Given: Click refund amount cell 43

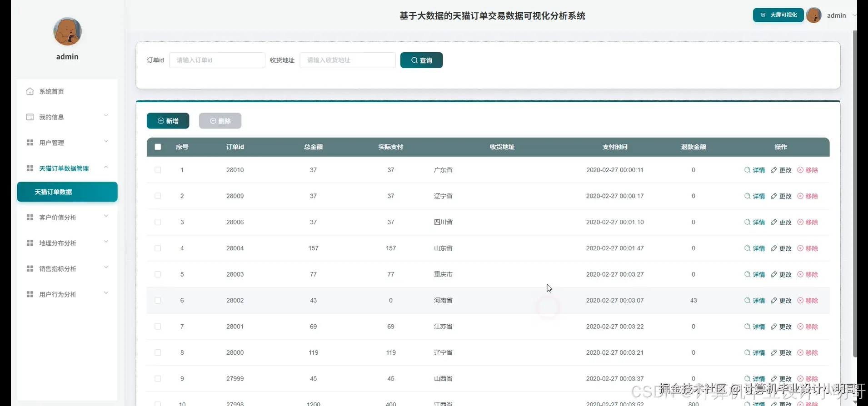Looking at the screenshot, I should point(693,301).
